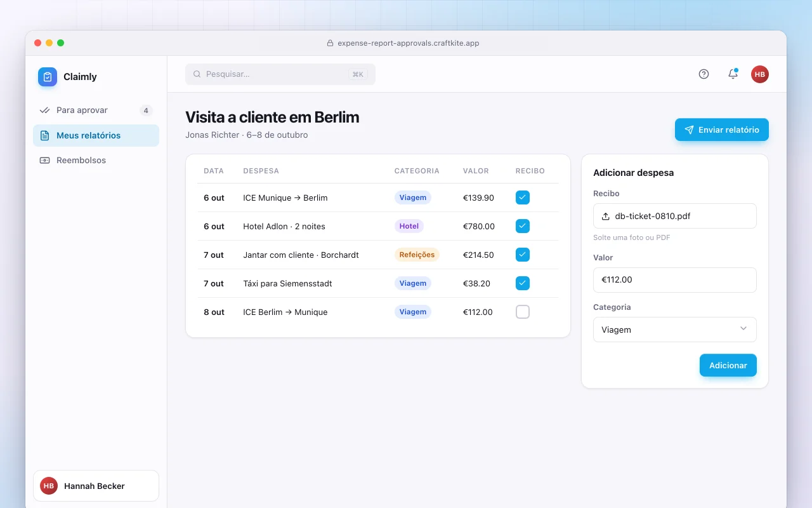Click the expense name ICE Berlim → Munique
The height and width of the screenshot is (508, 812).
coord(285,312)
